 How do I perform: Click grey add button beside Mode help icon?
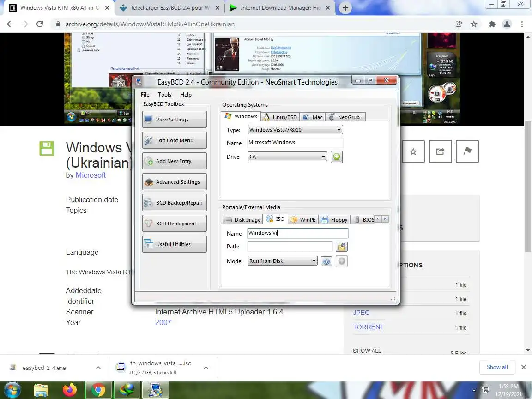tap(342, 261)
